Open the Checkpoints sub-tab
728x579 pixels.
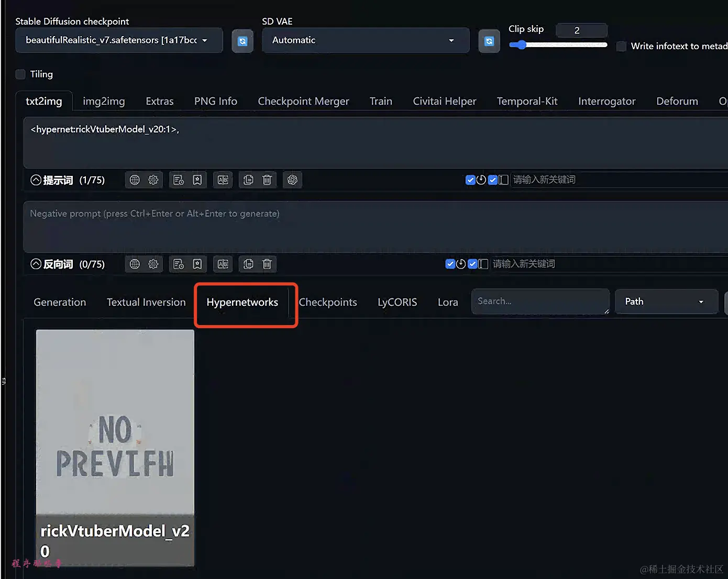[328, 302]
